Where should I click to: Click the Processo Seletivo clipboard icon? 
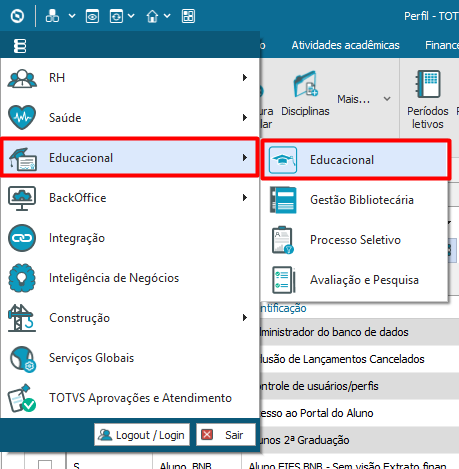(283, 240)
